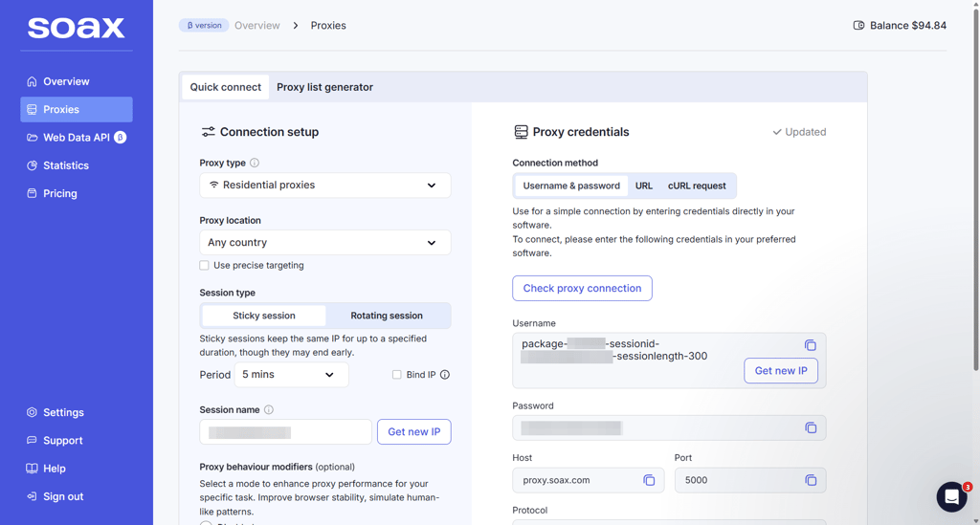The image size is (980, 525).
Task: Copy the Password value
Action: (x=811, y=427)
